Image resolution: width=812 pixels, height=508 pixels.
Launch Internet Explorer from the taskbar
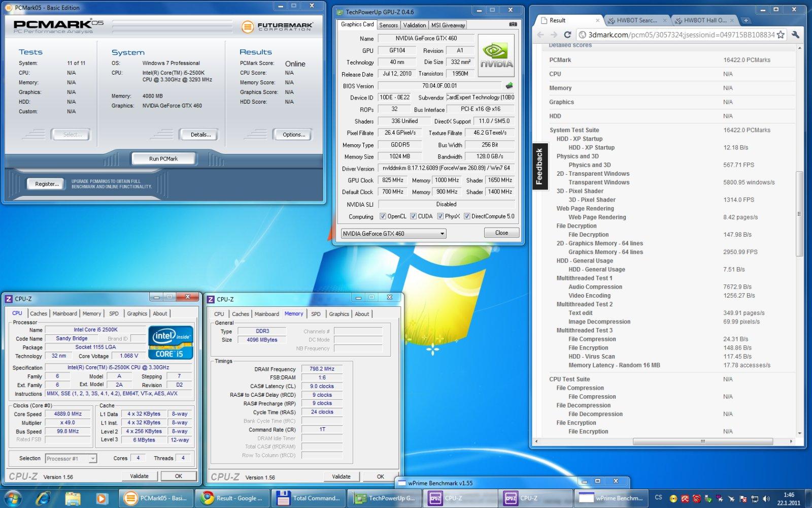pos(43,498)
